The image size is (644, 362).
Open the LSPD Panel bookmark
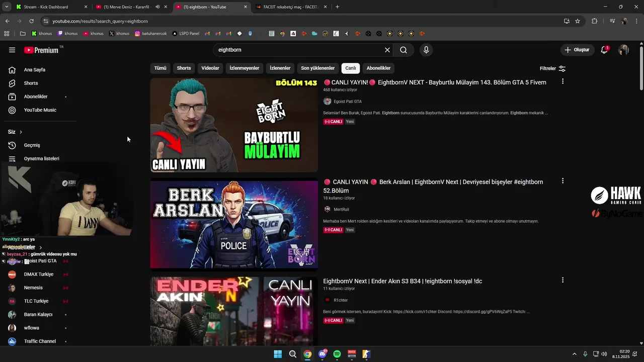186,34
